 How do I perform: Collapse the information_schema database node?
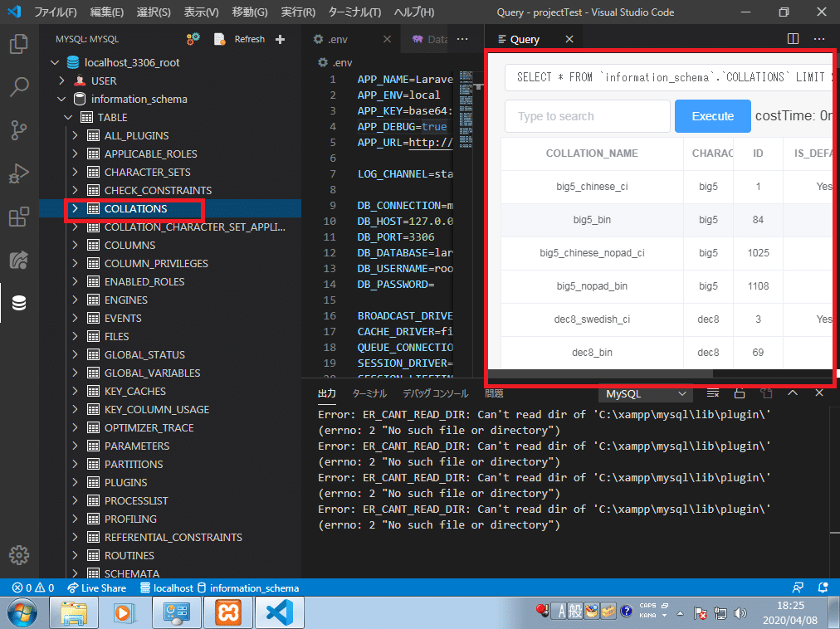point(61,99)
